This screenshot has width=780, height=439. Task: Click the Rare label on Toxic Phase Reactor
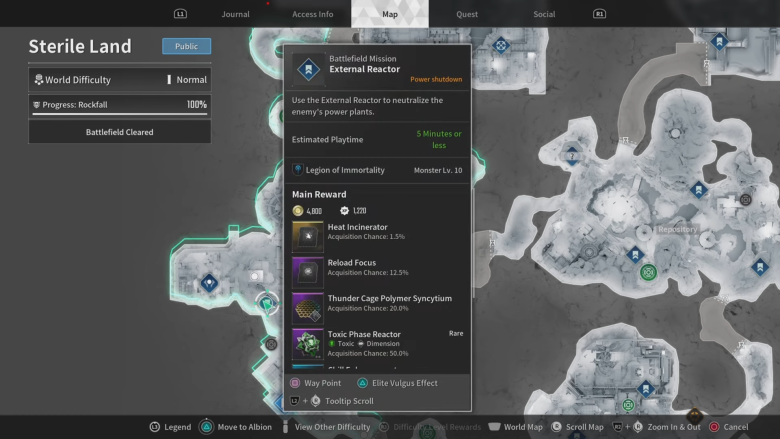click(x=456, y=334)
